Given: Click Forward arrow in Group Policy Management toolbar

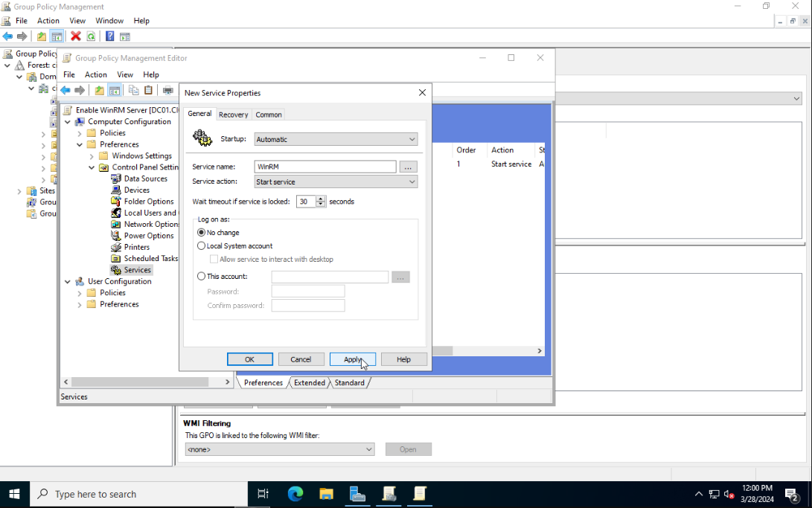Looking at the screenshot, I should click(22, 36).
